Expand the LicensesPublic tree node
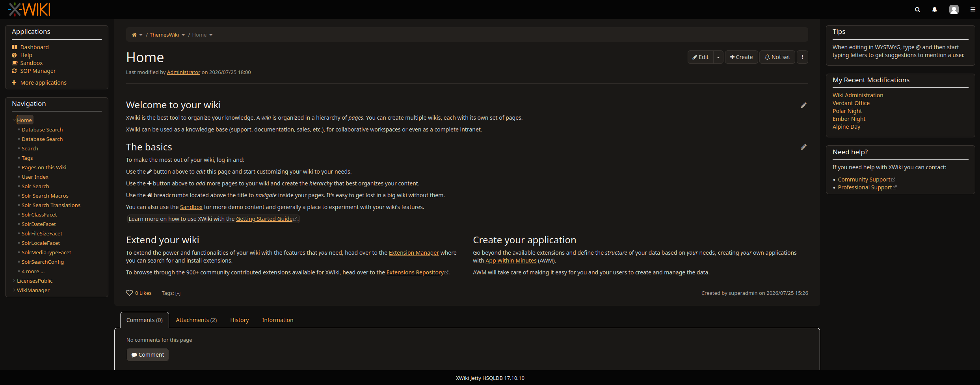Image resolution: width=980 pixels, height=385 pixels. tap(14, 281)
